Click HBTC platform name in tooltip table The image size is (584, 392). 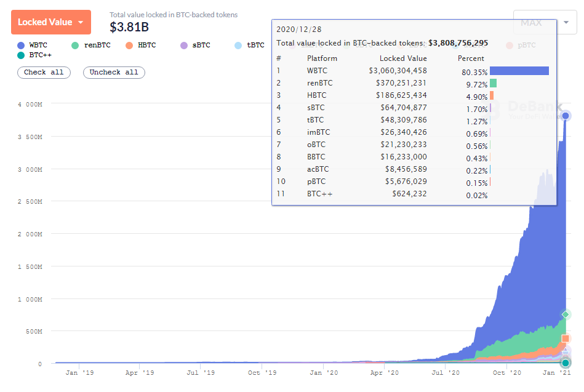click(x=316, y=95)
